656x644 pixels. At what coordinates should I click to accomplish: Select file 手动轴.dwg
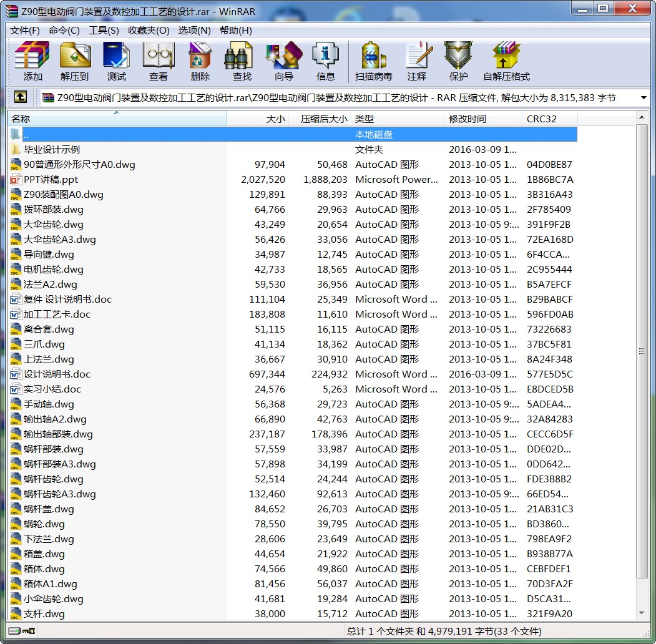(x=49, y=404)
